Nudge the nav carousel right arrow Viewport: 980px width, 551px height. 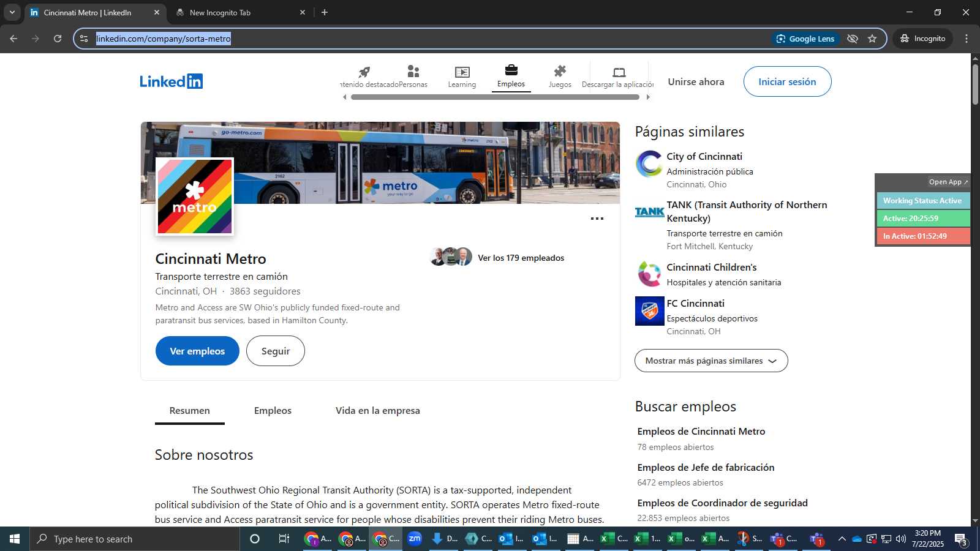click(648, 97)
